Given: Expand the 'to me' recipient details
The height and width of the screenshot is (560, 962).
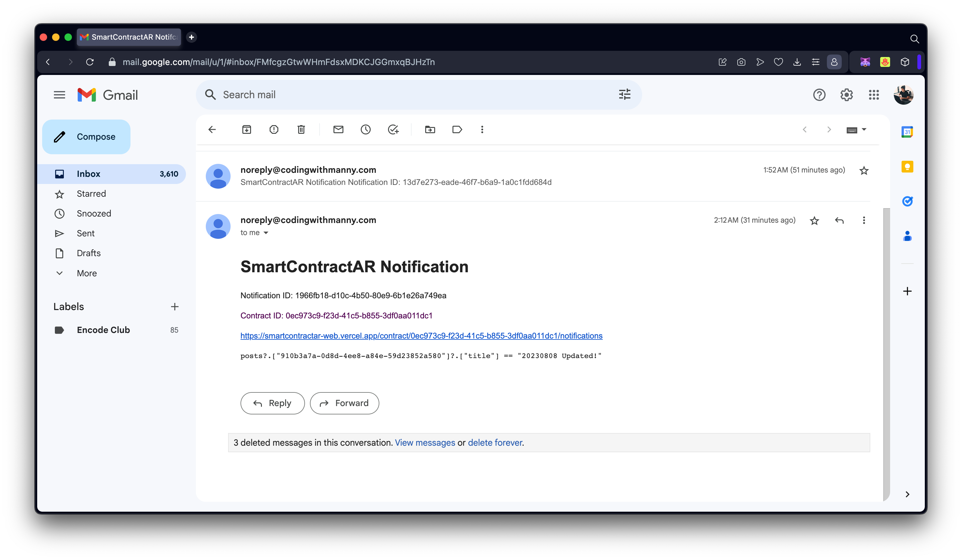Looking at the screenshot, I should pyautogui.click(x=266, y=233).
